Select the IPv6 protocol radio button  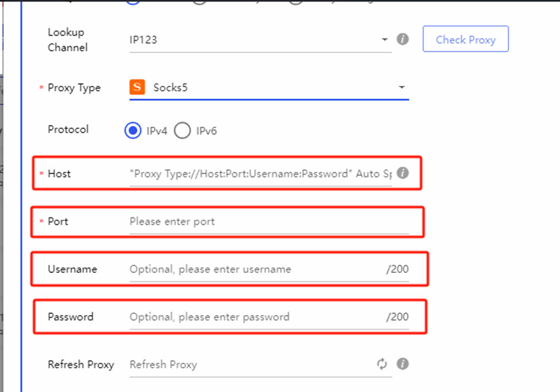point(183,130)
